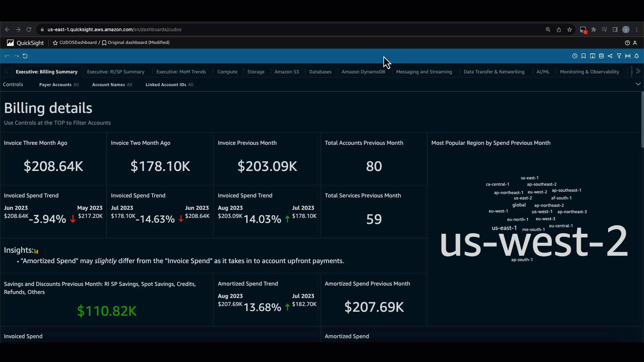Click the 59 Total Services value

[x=374, y=219]
